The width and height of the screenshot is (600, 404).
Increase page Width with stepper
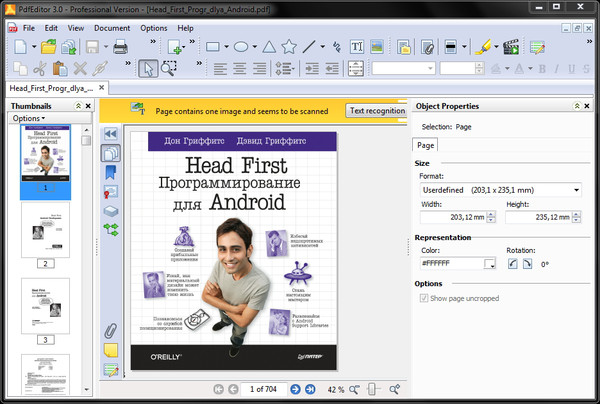491,214
